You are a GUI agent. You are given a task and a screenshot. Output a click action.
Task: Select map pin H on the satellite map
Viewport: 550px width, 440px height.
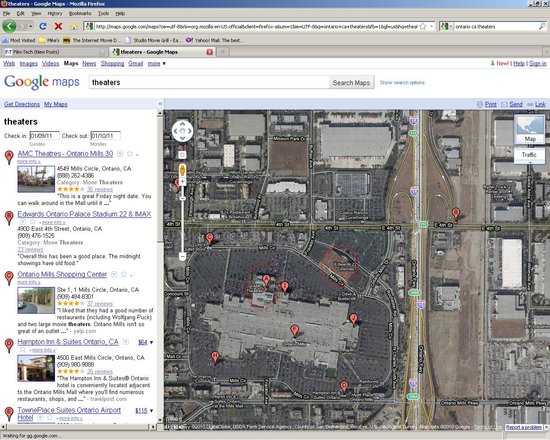tap(215, 358)
